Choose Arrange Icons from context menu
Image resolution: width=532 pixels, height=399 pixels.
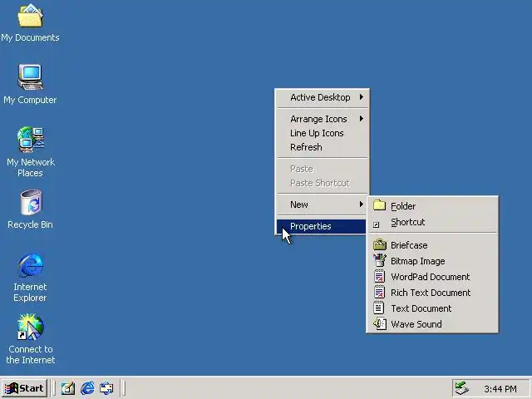tap(322, 119)
